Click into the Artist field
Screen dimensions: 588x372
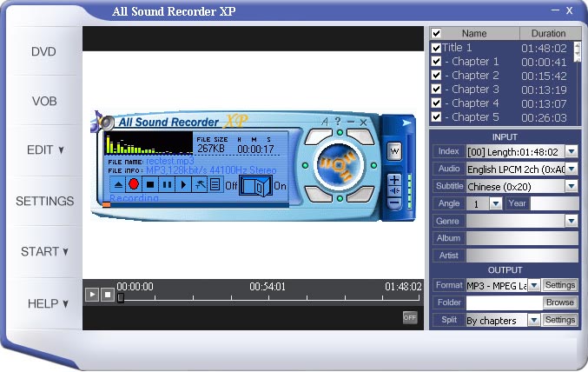(x=522, y=256)
